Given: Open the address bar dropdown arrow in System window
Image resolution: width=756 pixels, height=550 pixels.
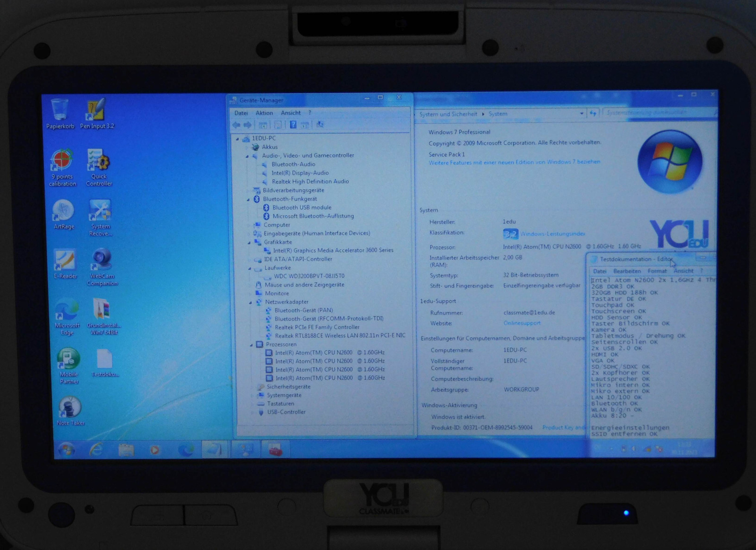Looking at the screenshot, I should click(x=582, y=113).
